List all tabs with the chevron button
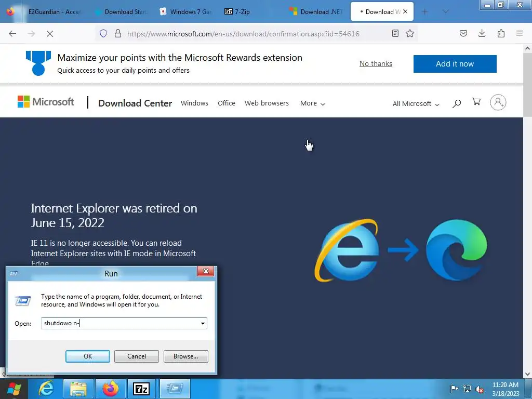Image resolution: width=532 pixels, height=399 pixels. pos(446,12)
